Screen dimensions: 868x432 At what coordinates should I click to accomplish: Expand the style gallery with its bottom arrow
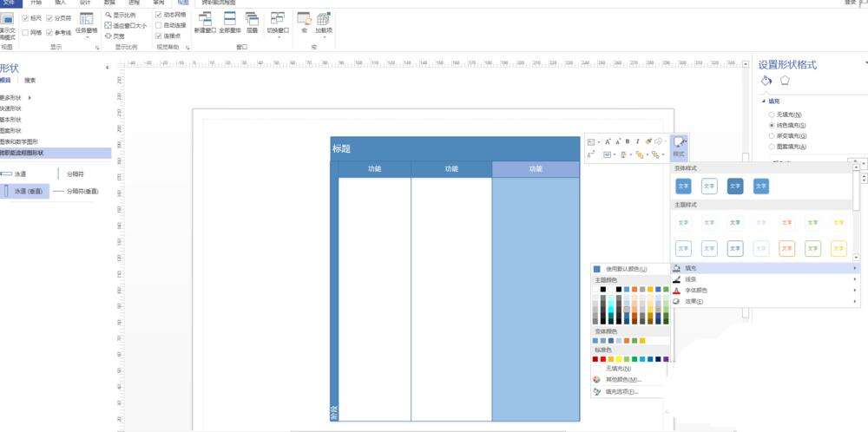[x=857, y=257]
